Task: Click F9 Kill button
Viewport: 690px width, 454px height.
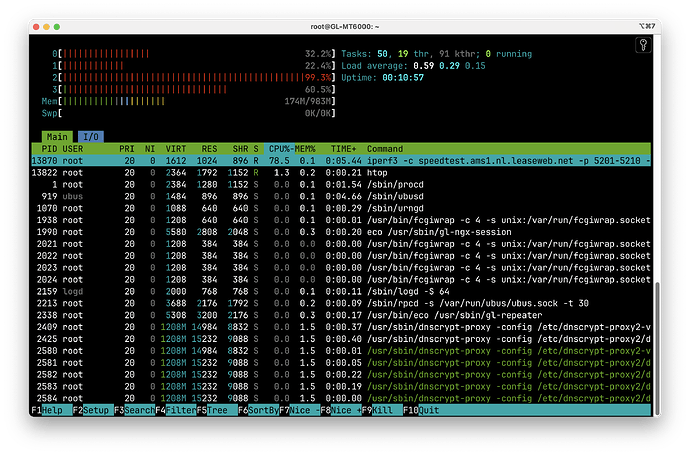Action: tap(382, 410)
